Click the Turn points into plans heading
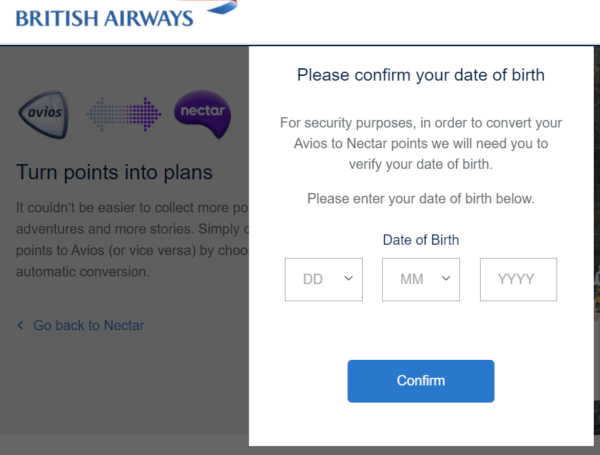This screenshot has width=600, height=455. pos(114,172)
